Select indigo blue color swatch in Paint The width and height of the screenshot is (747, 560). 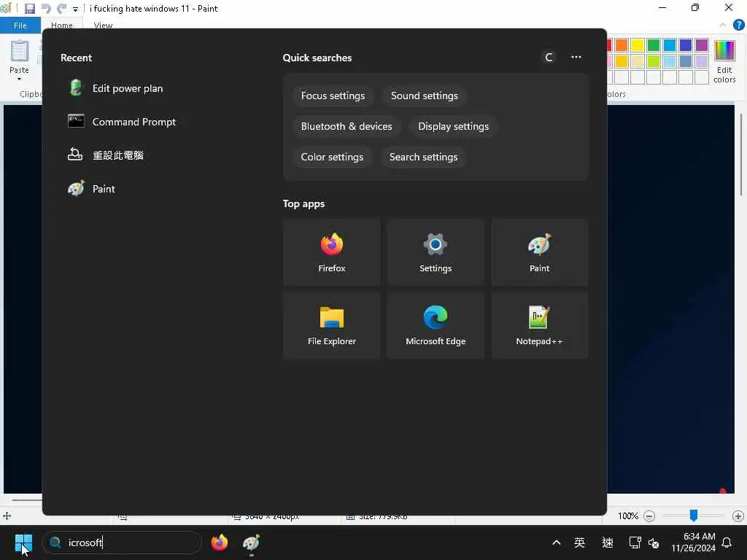[x=686, y=45]
